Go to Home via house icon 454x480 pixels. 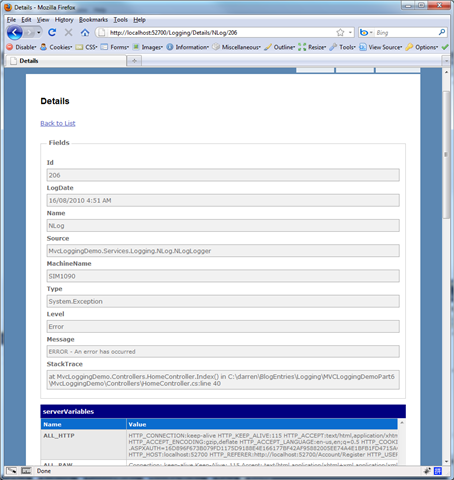(85, 32)
